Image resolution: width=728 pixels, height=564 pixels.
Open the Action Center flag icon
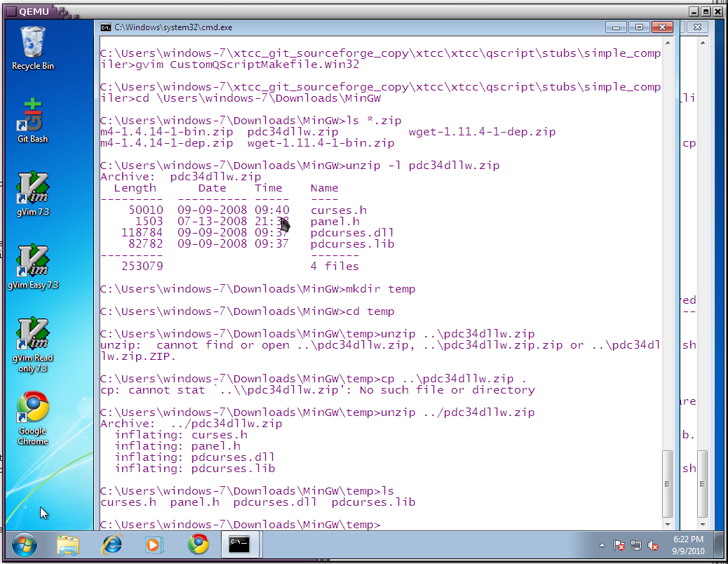pyautogui.click(x=619, y=545)
